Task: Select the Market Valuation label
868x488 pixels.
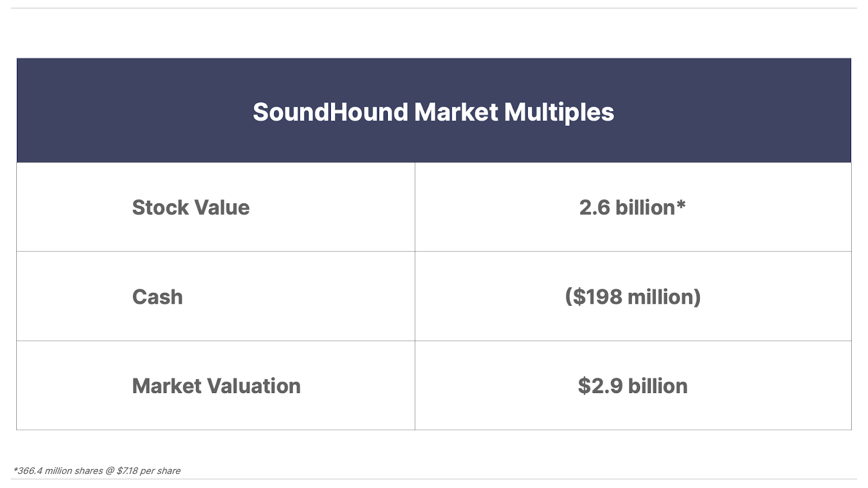Action: pyautogui.click(x=216, y=386)
